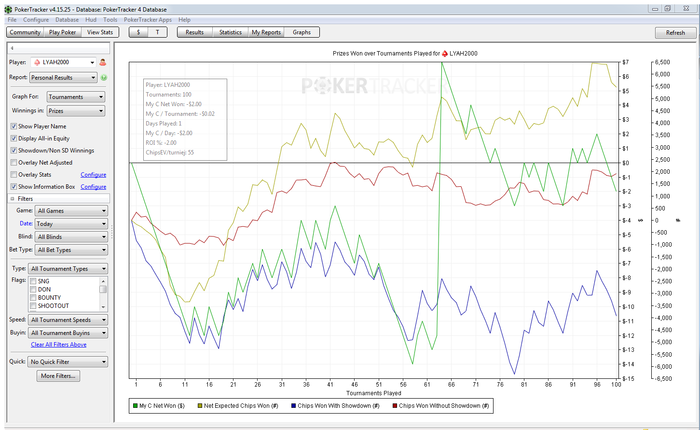Switch to the Results tab
This screenshot has height=430, width=700.
click(195, 33)
